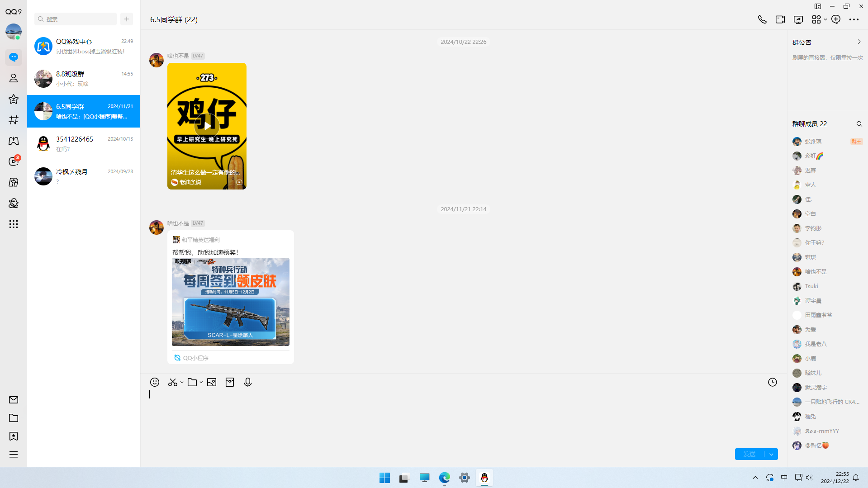Screen dimensions: 868x488
Task: Click the 6.5同学群 (22) chat title
Action: point(174,19)
